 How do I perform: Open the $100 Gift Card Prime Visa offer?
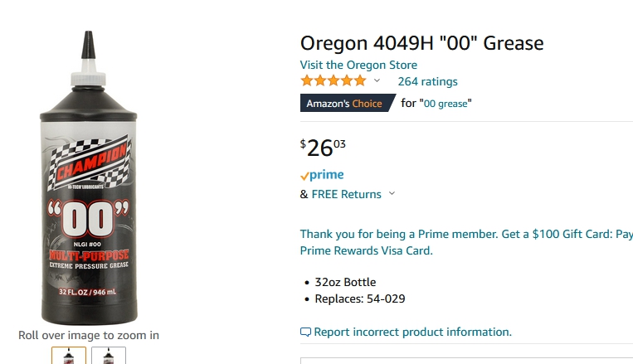point(465,242)
